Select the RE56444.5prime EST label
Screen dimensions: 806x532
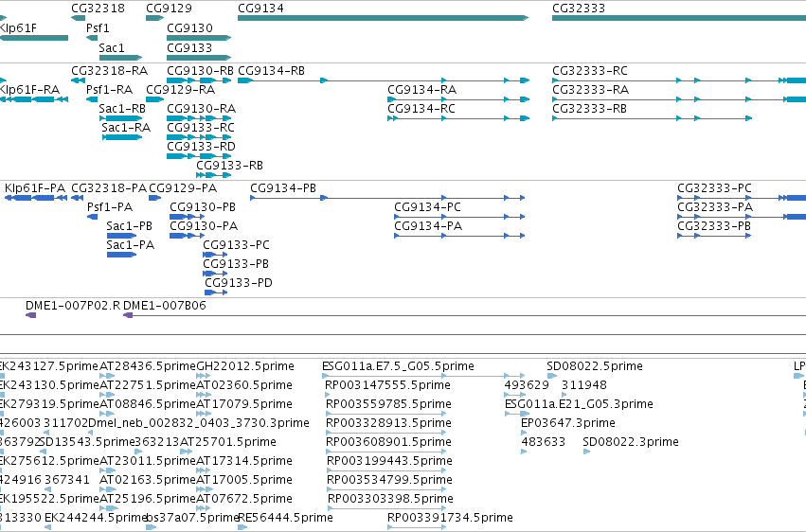(285, 518)
